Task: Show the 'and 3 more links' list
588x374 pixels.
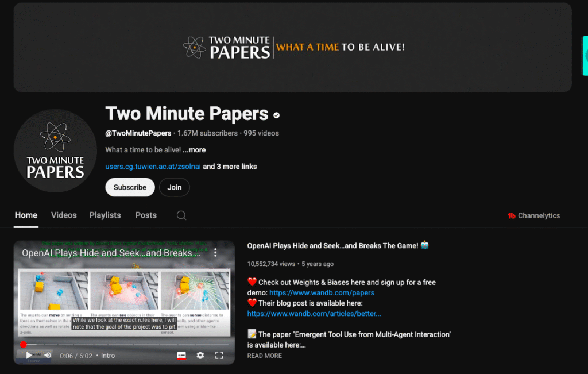Action: coord(230,167)
